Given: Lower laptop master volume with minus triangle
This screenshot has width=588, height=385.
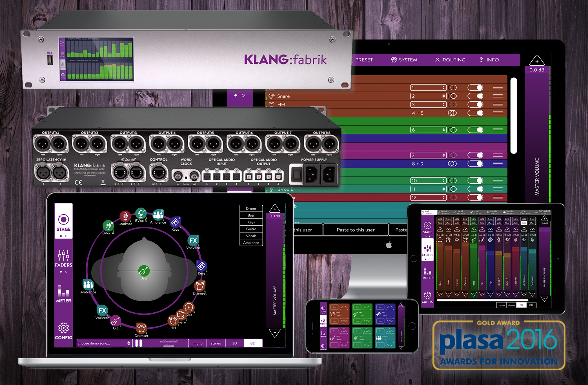Looking at the screenshot, I should click(x=274, y=333).
